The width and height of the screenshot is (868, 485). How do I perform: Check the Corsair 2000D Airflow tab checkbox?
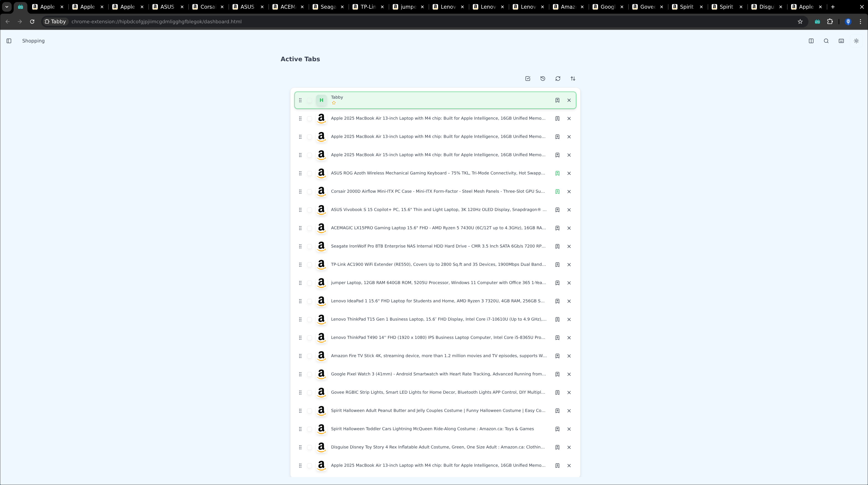309,192
